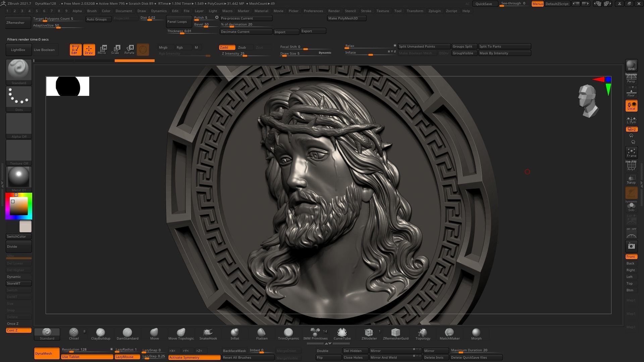The height and width of the screenshot is (362, 644).
Task: Select the Draw mode icon
Action: click(x=89, y=50)
